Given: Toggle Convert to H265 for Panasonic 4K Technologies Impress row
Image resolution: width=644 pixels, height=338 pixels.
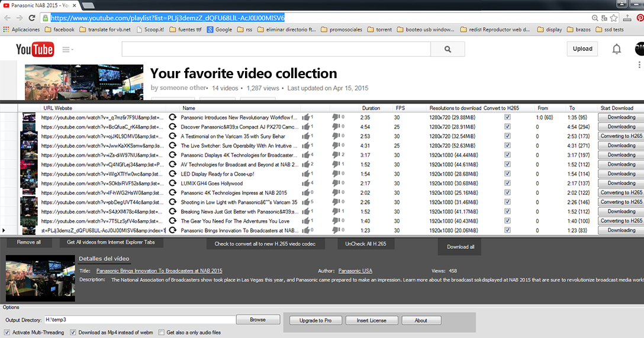Looking at the screenshot, I should 507,192.
